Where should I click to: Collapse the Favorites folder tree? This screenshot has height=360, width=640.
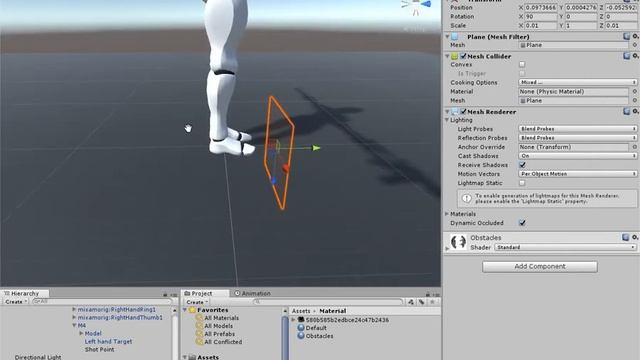pyautogui.click(x=185, y=310)
